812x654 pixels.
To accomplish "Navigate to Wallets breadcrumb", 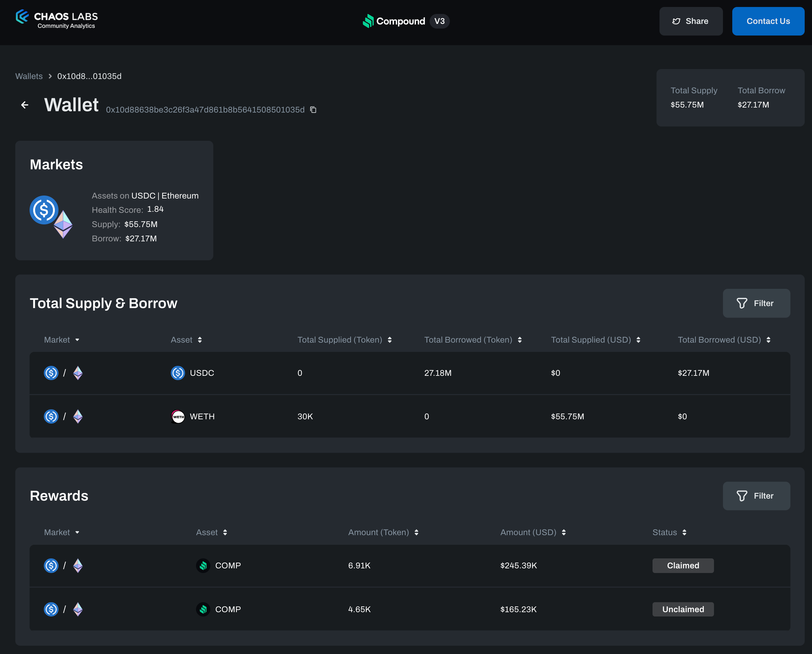I will [29, 76].
